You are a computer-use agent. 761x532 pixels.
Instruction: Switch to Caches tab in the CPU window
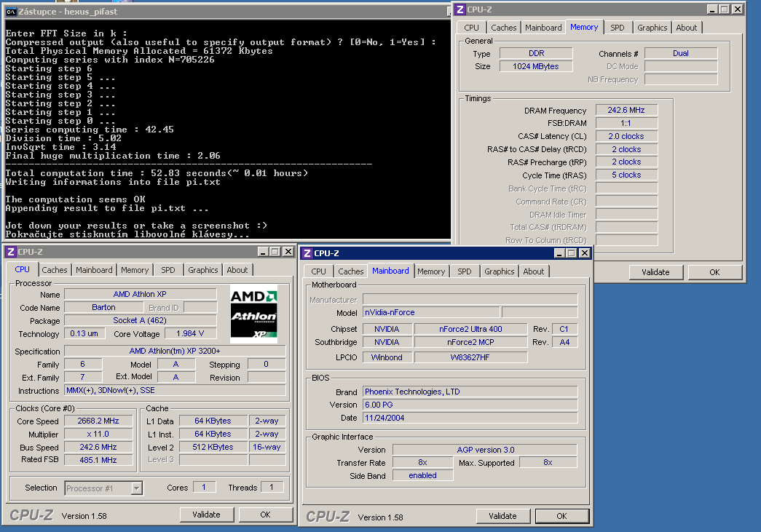click(x=55, y=270)
